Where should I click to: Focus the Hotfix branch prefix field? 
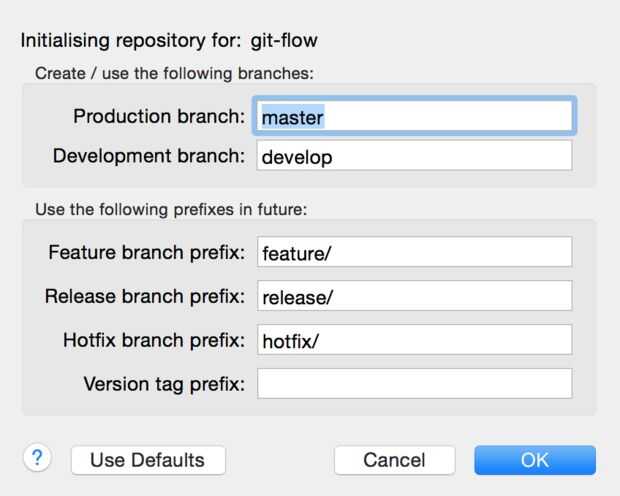coord(414,340)
